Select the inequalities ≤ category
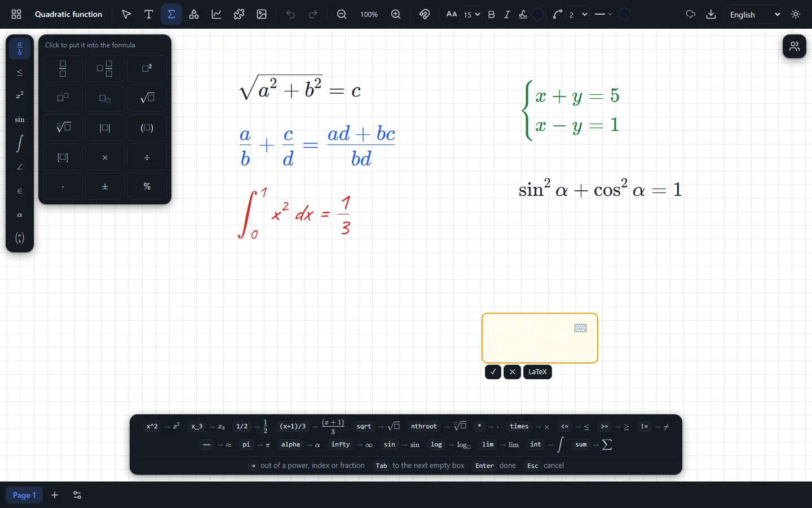The height and width of the screenshot is (508, 812). point(20,72)
